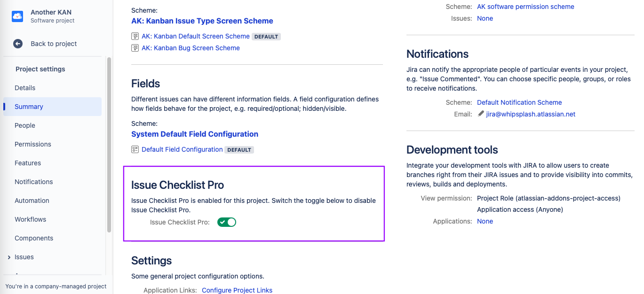Go to Workflows in project settings
The image size is (644, 294).
pyautogui.click(x=31, y=219)
